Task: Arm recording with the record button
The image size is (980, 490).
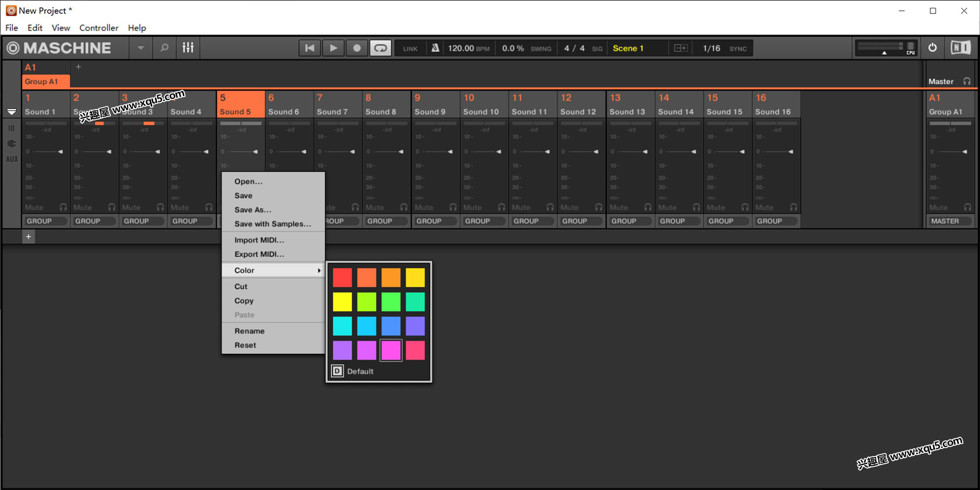Action: pos(357,48)
